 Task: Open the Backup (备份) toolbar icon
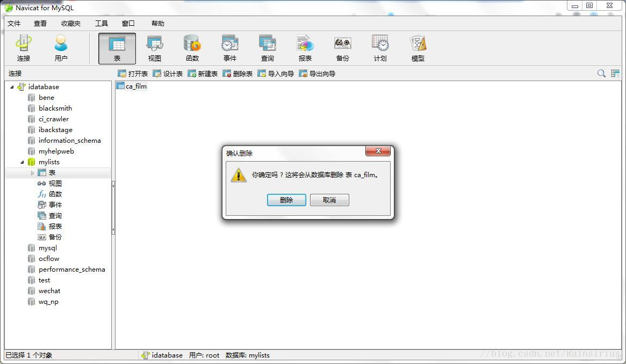click(342, 48)
